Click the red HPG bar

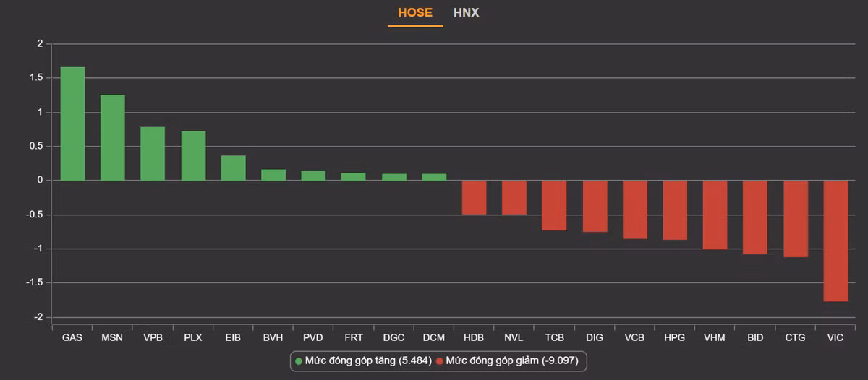tap(675, 210)
